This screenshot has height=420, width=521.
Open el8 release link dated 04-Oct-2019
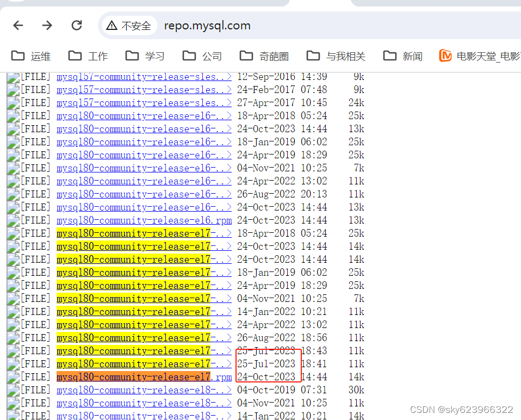point(144,390)
